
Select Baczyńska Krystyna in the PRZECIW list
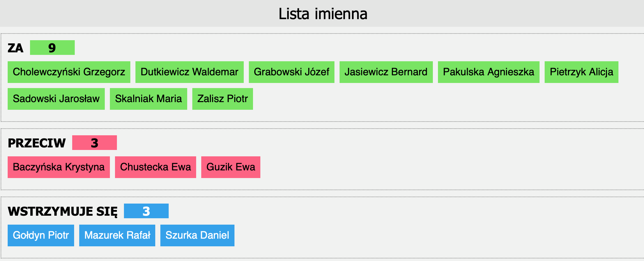tap(59, 167)
